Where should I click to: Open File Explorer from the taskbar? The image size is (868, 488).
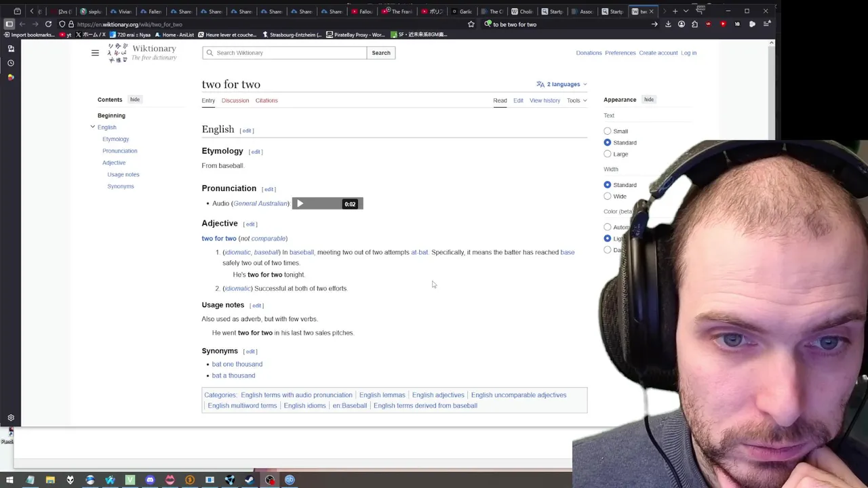pos(50,480)
